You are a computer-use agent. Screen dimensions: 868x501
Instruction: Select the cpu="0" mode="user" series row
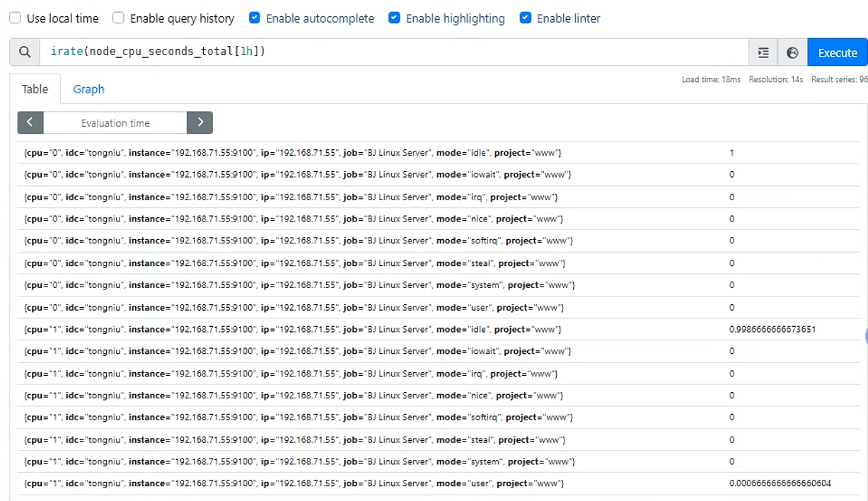[439, 307]
